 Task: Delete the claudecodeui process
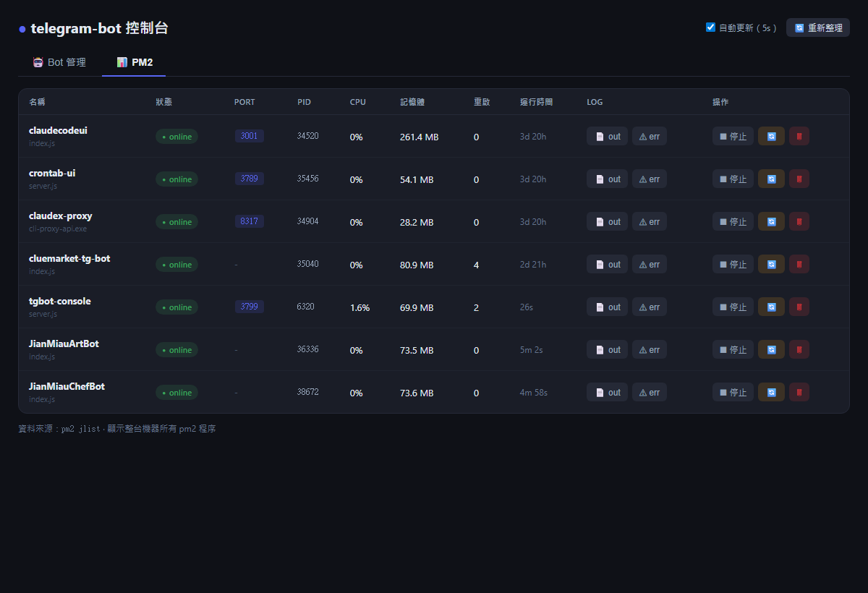[799, 136]
